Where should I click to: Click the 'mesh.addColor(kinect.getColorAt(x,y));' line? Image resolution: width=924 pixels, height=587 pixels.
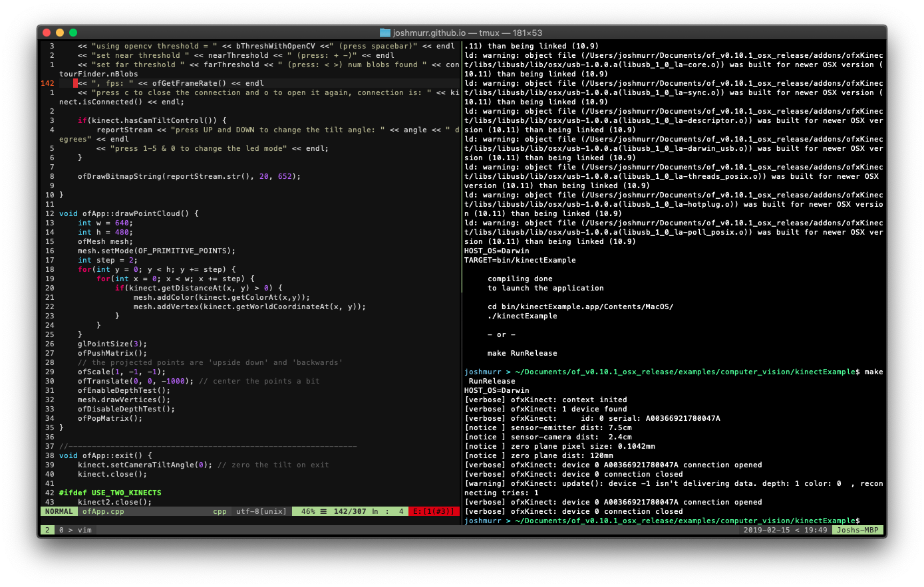coord(222,297)
